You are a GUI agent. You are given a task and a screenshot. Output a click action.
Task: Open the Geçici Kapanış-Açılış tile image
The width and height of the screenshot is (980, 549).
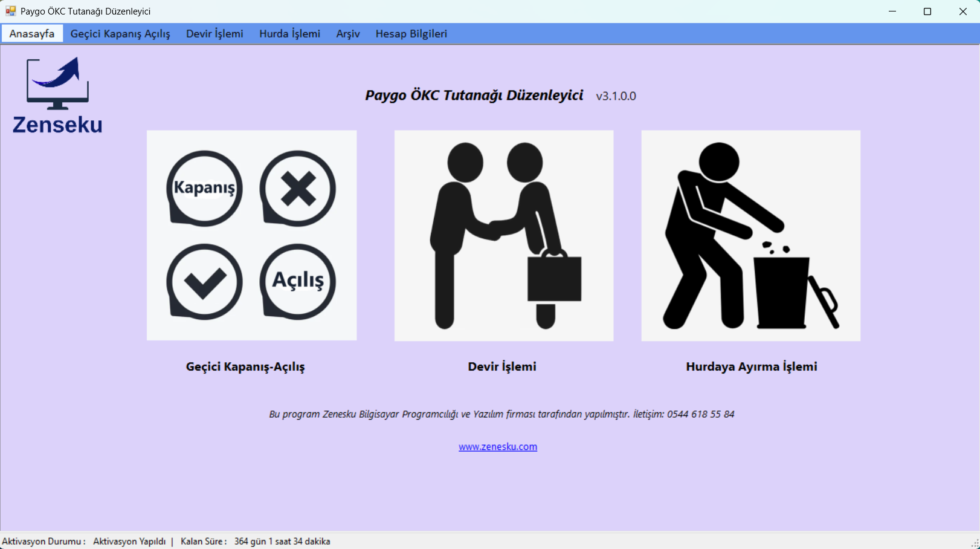[251, 235]
